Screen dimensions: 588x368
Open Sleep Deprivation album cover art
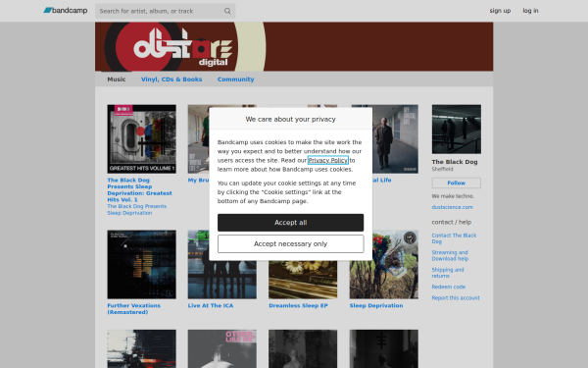point(383,265)
